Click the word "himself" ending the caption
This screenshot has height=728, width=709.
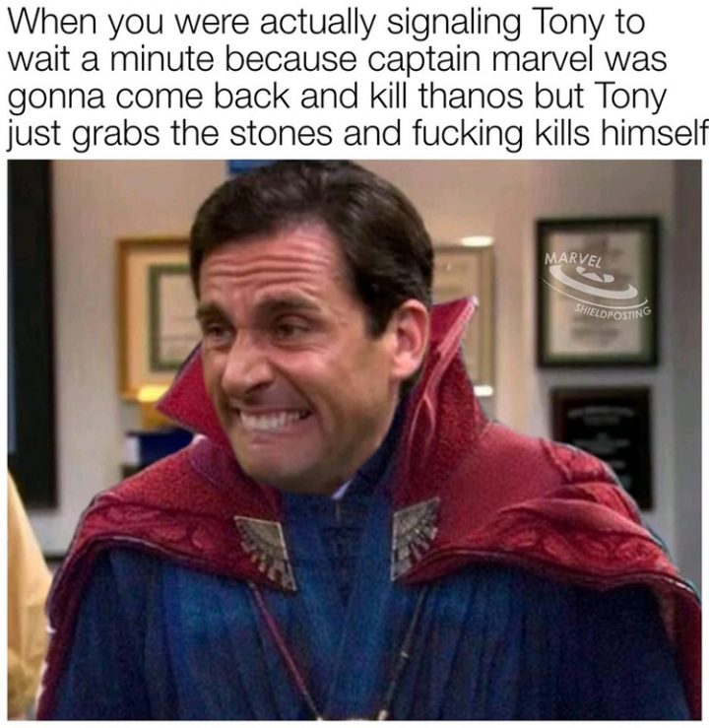[x=654, y=132]
